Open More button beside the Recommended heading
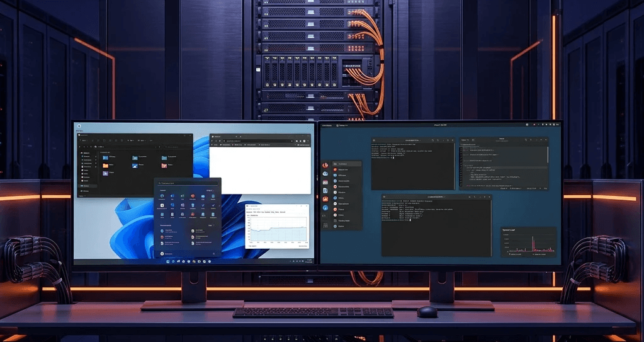The width and height of the screenshot is (644, 342). coord(211,225)
